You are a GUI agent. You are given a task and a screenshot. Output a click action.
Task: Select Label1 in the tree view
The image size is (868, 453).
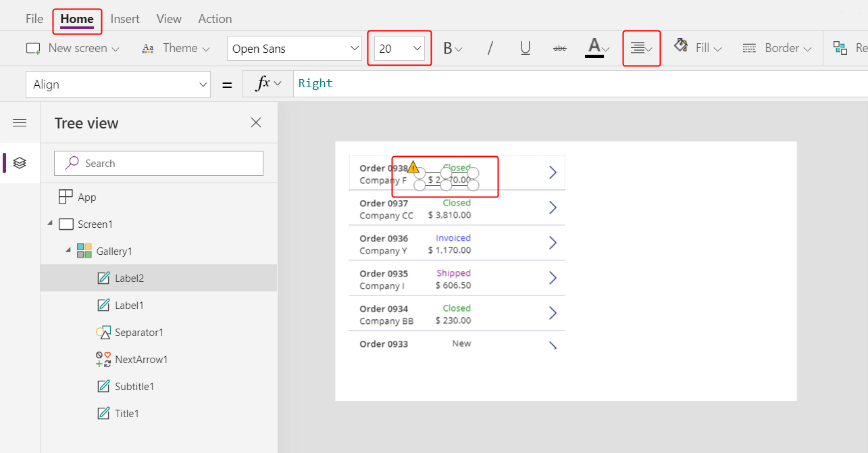130,305
